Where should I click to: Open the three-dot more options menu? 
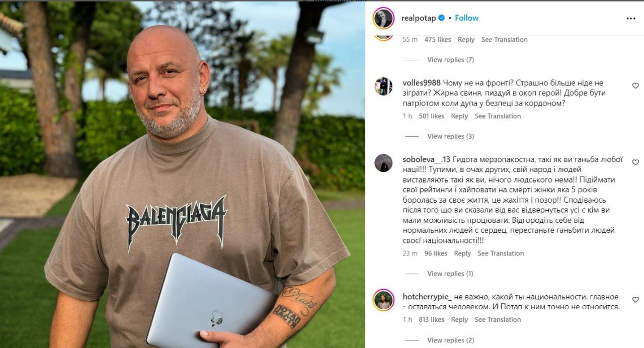(630, 18)
